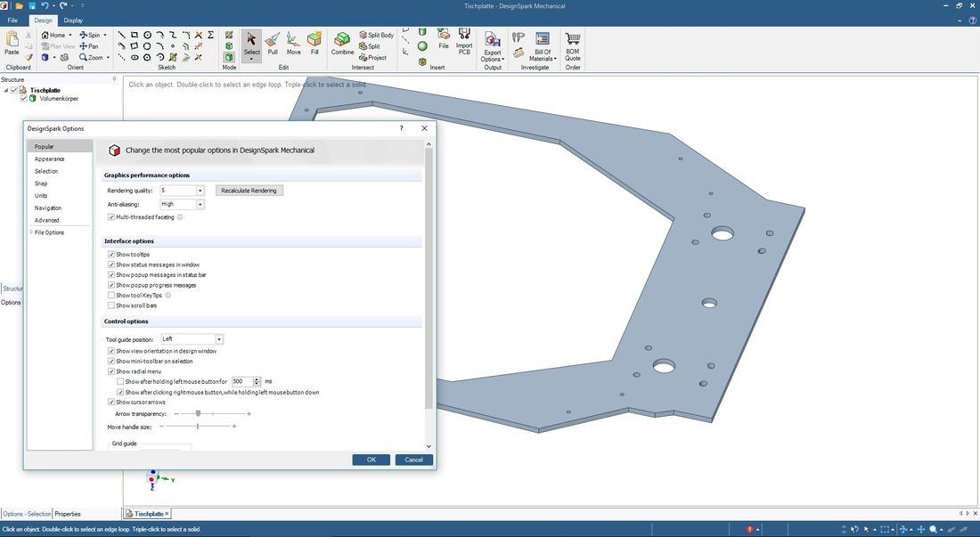Switch to Sketch mode icon in Mode group
The width and height of the screenshot is (980, 537).
tap(229, 35)
